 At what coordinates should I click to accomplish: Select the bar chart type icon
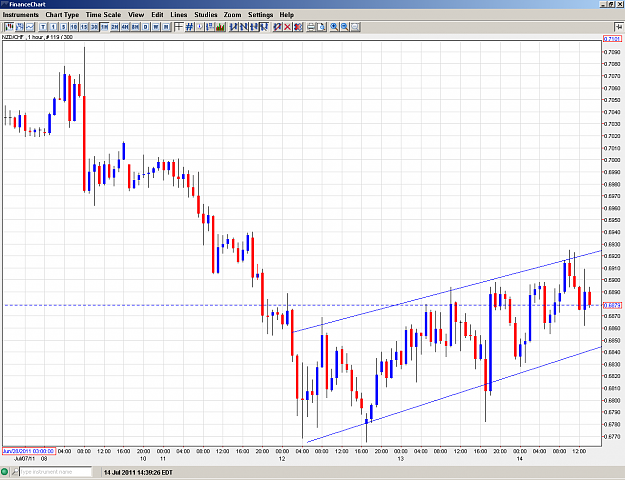[x=20, y=27]
